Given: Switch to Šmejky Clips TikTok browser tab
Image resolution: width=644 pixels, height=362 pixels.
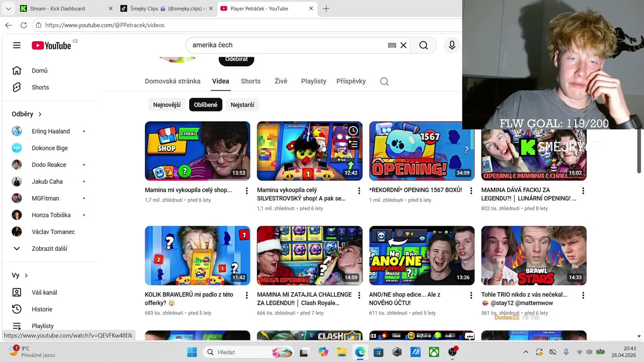Looking at the screenshot, I should 167,9.
